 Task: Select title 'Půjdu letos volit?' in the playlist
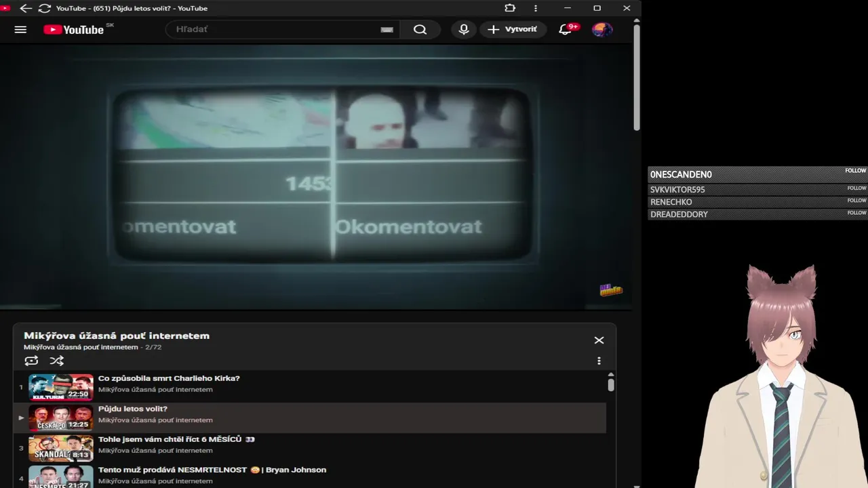coord(133,409)
